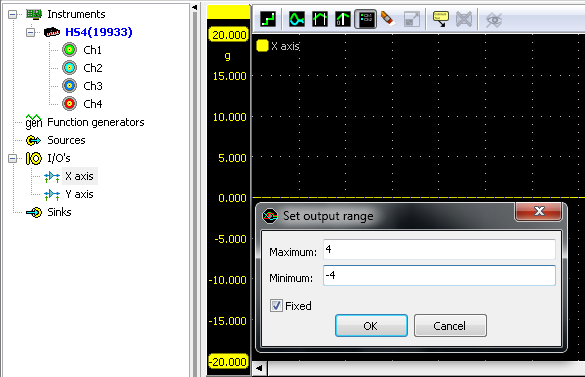Toggle the legend display toolbar button

click(x=365, y=19)
